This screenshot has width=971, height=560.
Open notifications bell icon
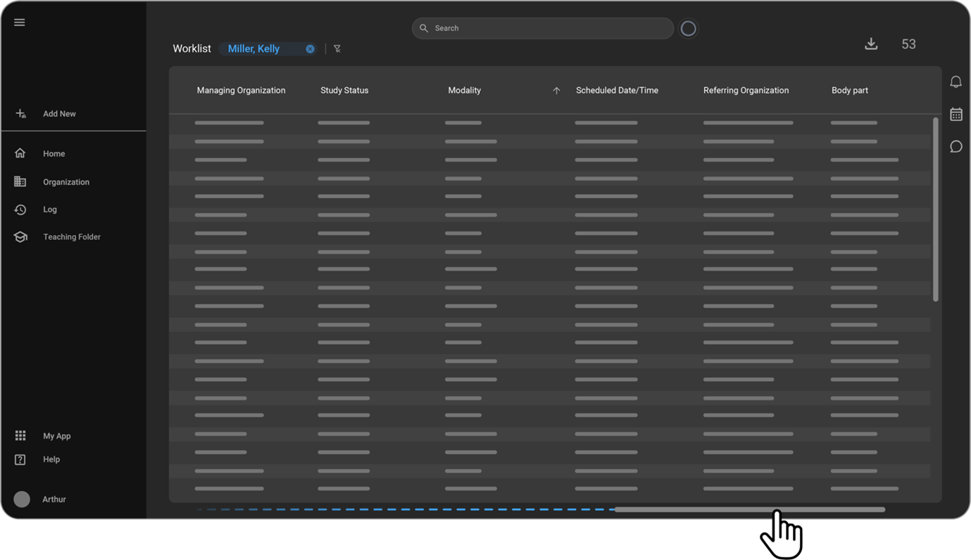tap(956, 82)
